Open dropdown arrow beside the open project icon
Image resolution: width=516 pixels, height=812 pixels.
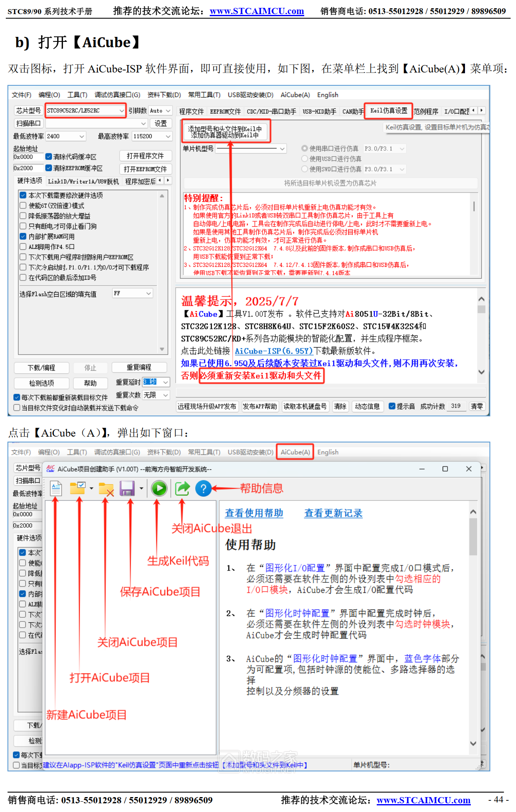(91, 488)
